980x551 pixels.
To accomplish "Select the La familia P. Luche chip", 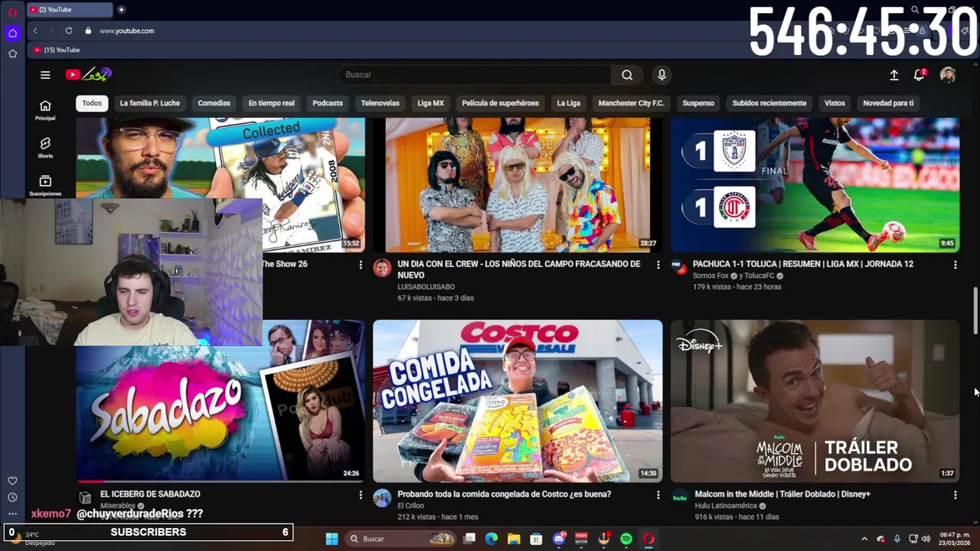I will pos(150,103).
